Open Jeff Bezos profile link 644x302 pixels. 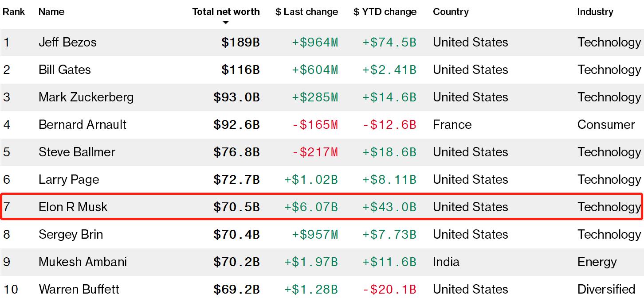pyautogui.click(x=67, y=42)
